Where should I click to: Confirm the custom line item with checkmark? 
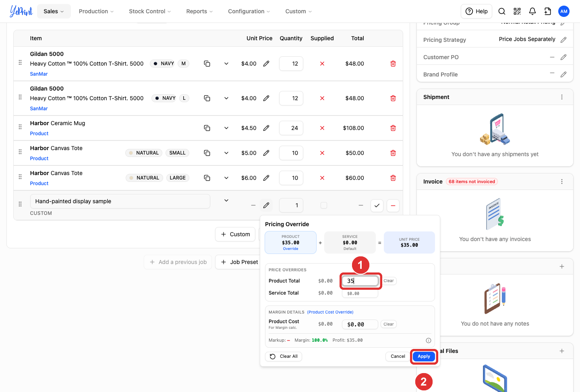point(377,205)
